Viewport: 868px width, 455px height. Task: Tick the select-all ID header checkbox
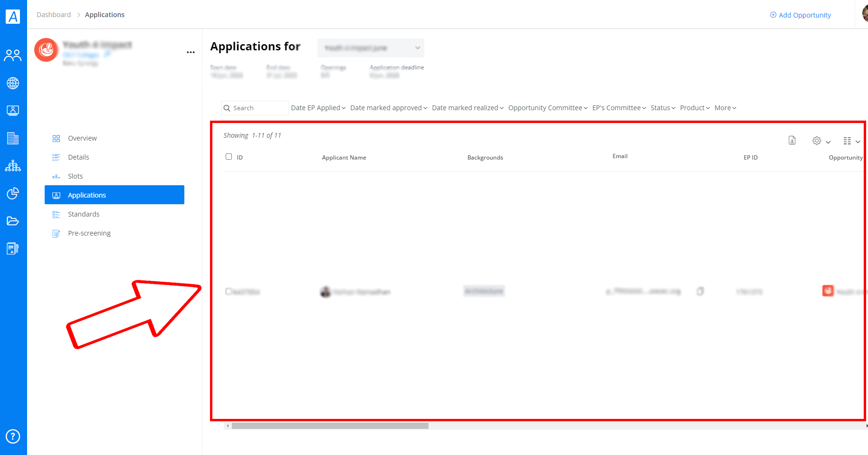[x=229, y=157]
